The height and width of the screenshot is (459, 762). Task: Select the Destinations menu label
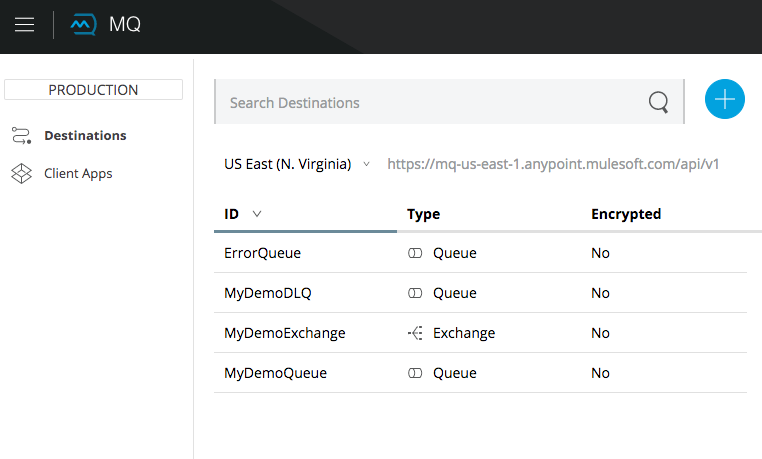[x=85, y=136]
